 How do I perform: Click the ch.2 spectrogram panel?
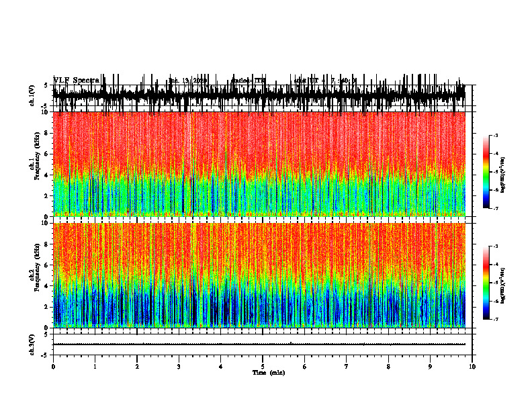tap(259, 275)
